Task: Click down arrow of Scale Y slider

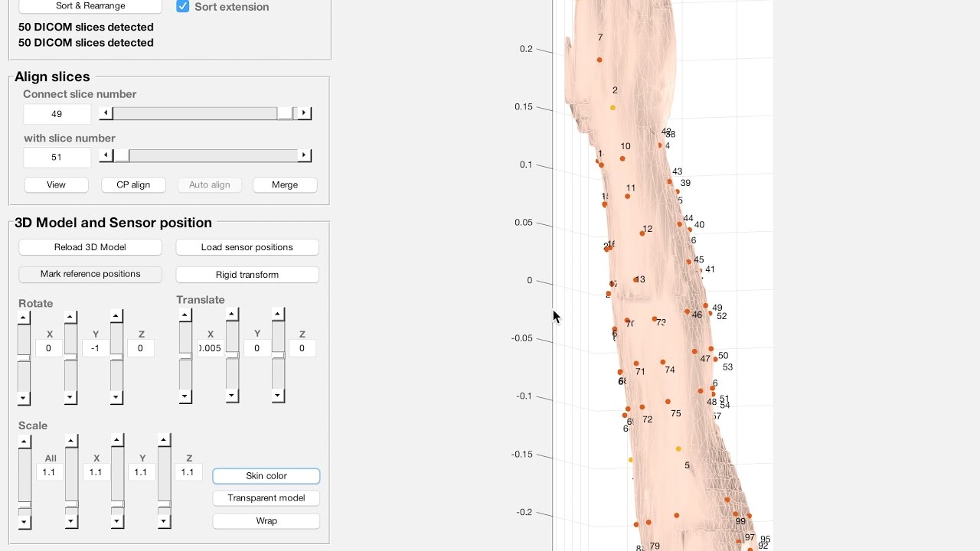Action: click(x=117, y=521)
